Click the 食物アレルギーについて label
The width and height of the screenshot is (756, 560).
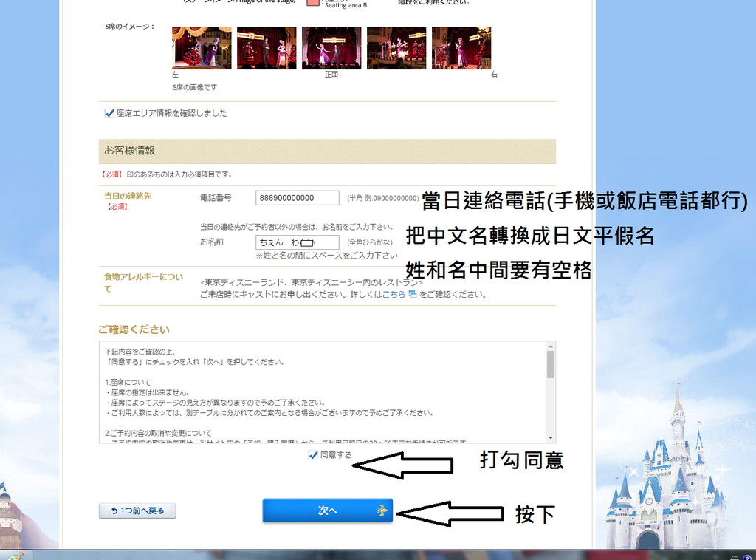coord(144,283)
